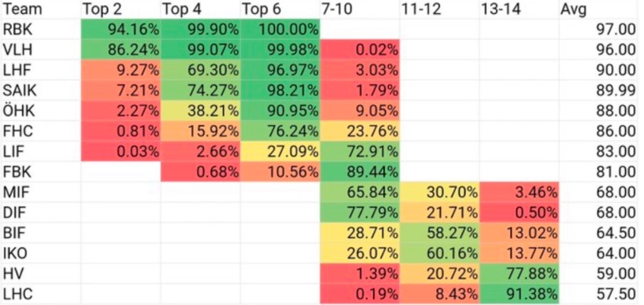Click the 94.16% cell for RBK

pos(121,29)
